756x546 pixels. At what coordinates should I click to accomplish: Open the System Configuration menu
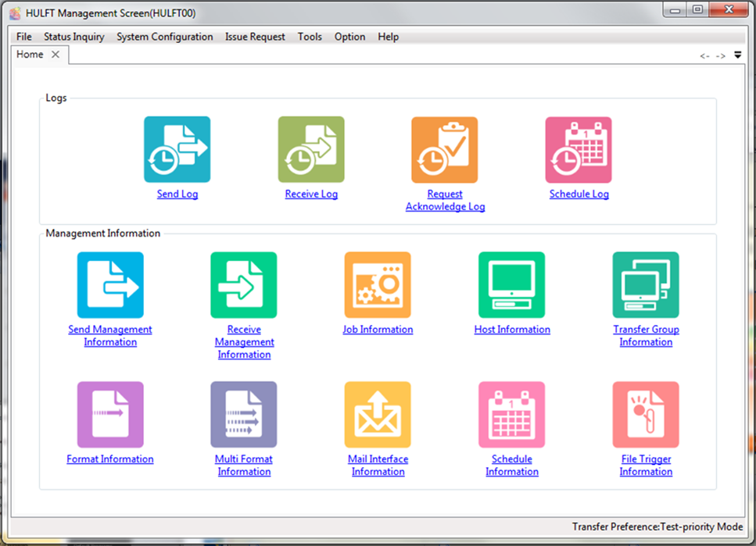[x=165, y=37]
